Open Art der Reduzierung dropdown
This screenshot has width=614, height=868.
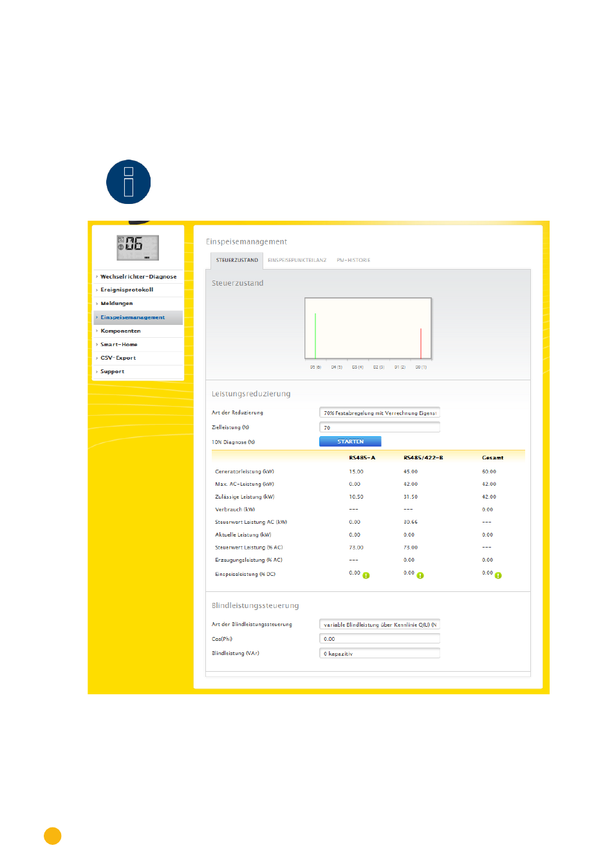(380, 412)
